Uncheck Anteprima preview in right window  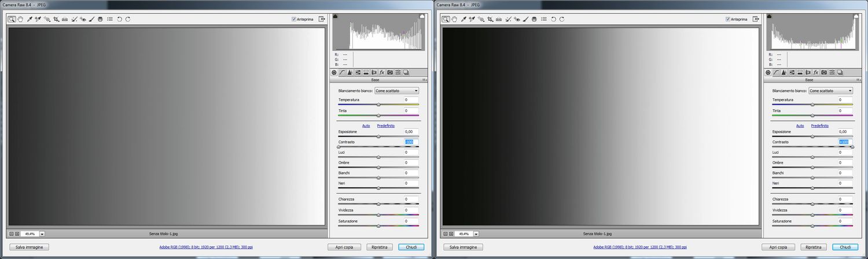pos(729,19)
